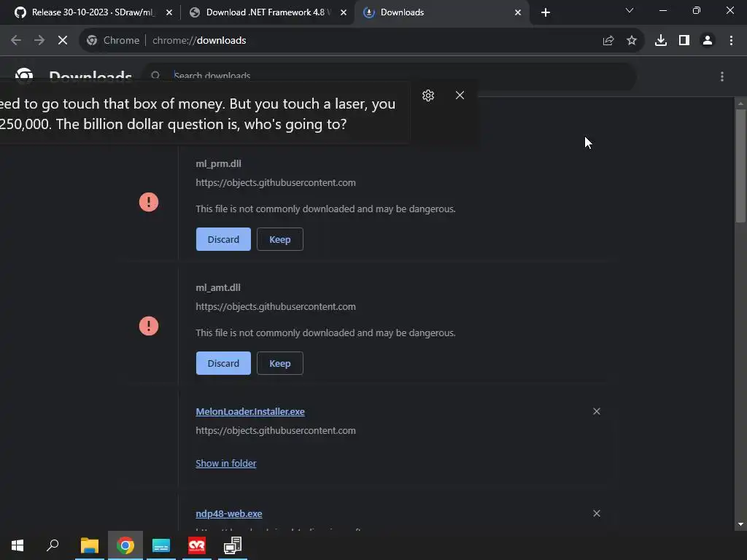Keep the ml_amt.dll download
The width and height of the screenshot is (747, 560).
pos(279,363)
